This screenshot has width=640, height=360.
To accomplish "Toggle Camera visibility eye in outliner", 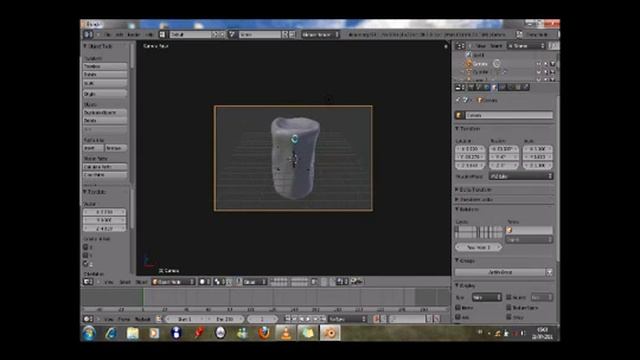I will click(x=539, y=64).
